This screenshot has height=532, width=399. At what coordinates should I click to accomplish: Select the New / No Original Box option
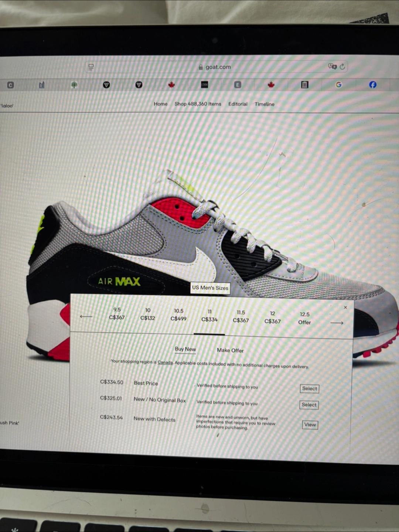[x=309, y=405]
